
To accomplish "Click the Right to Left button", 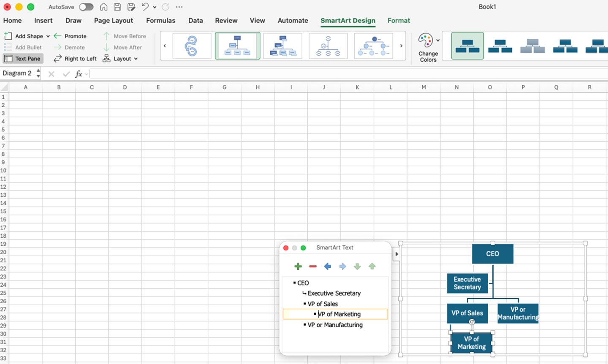I will pyautogui.click(x=75, y=59).
